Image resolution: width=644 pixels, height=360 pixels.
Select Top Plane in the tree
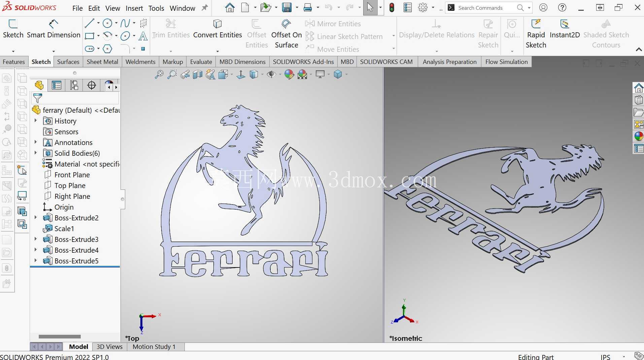[70, 186]
